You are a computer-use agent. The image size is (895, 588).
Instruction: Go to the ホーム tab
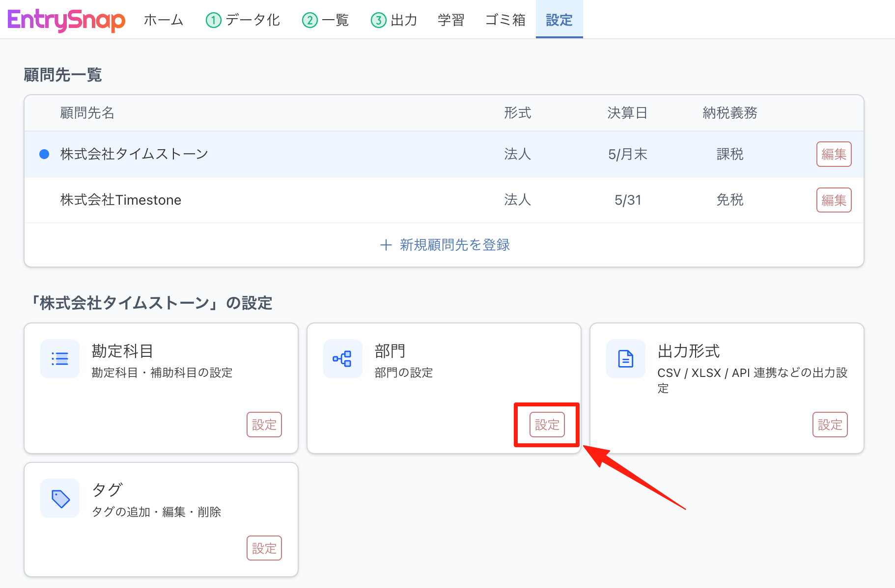[164, 20]
